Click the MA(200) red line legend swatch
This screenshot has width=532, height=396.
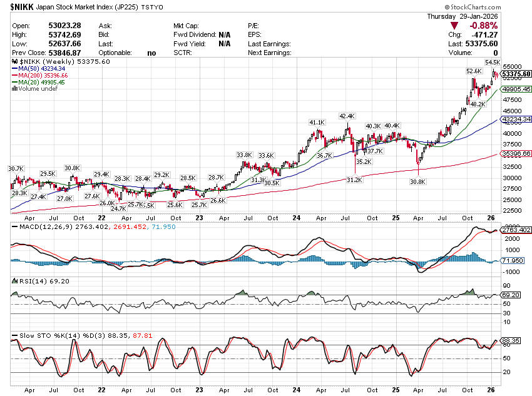(14, 75)
